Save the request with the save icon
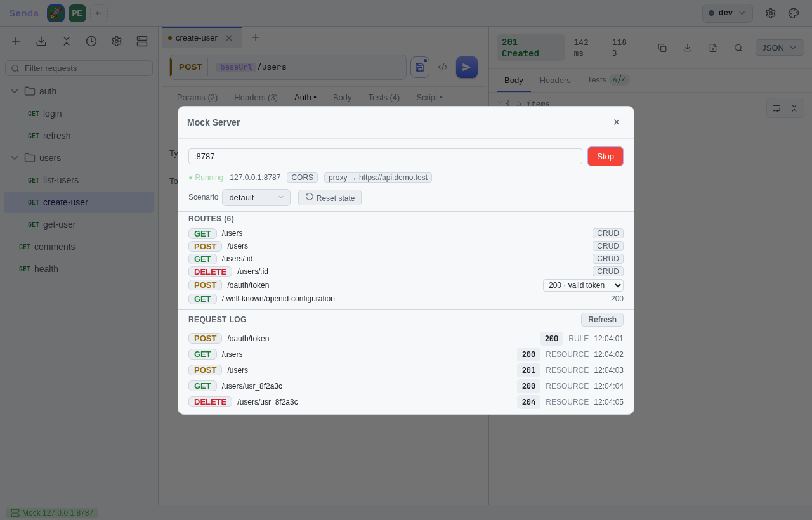The width and height of the screenshot is (812, 520). pos(420,67)
